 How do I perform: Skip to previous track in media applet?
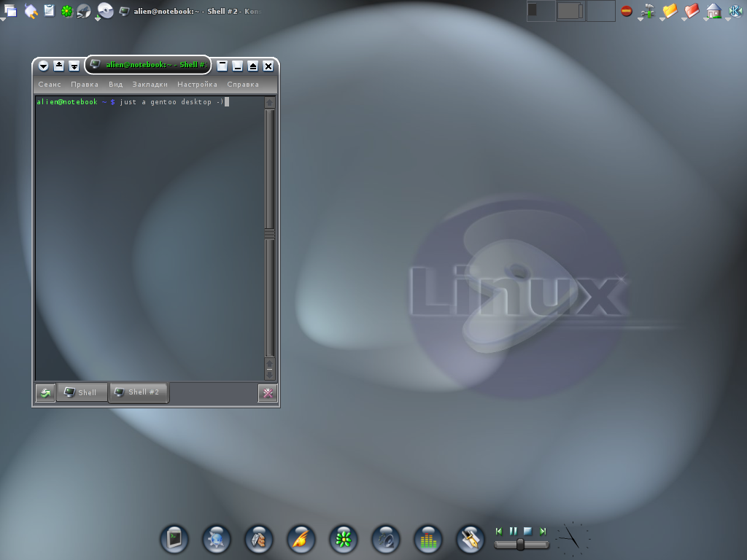point(499,531)
